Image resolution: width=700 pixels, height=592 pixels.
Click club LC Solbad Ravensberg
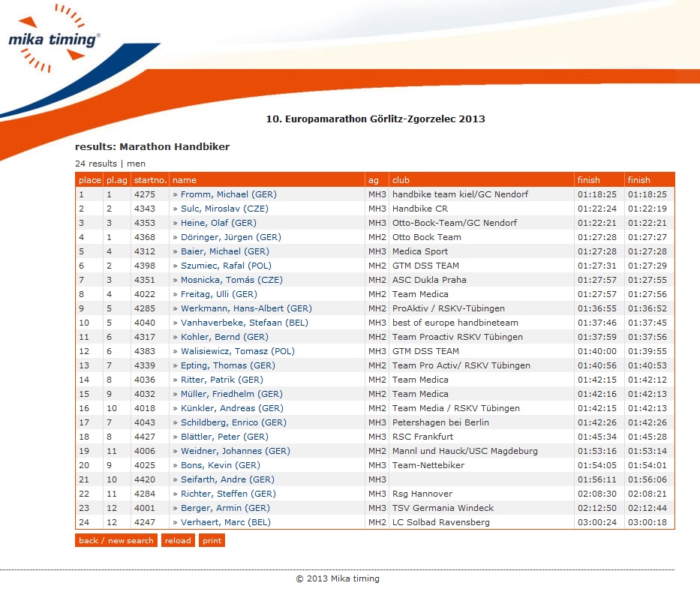[x=441, y=523]
